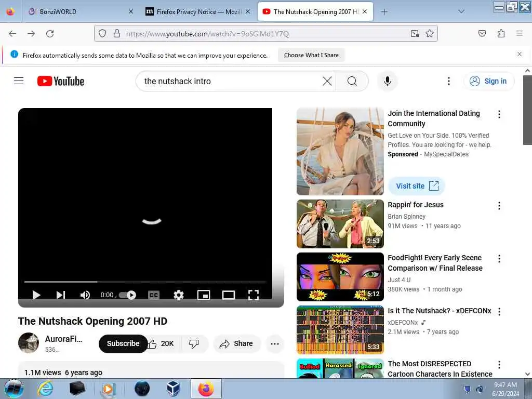Dislike the video

[x=194, y=344]
